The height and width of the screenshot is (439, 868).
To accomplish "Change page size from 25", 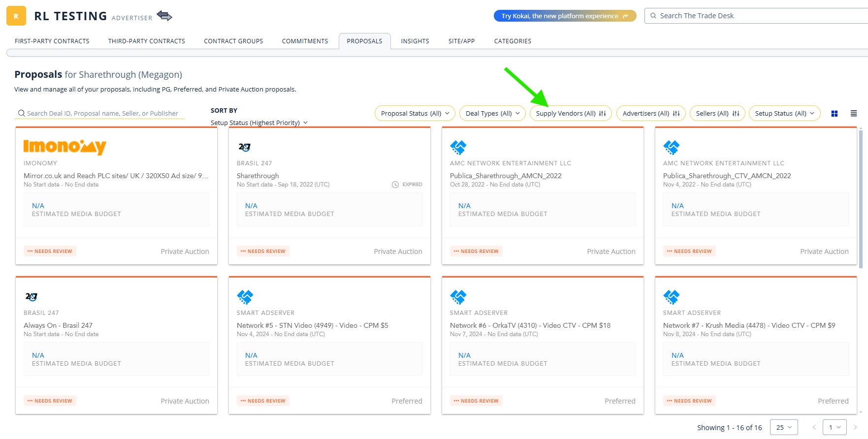I will point(784,427).
